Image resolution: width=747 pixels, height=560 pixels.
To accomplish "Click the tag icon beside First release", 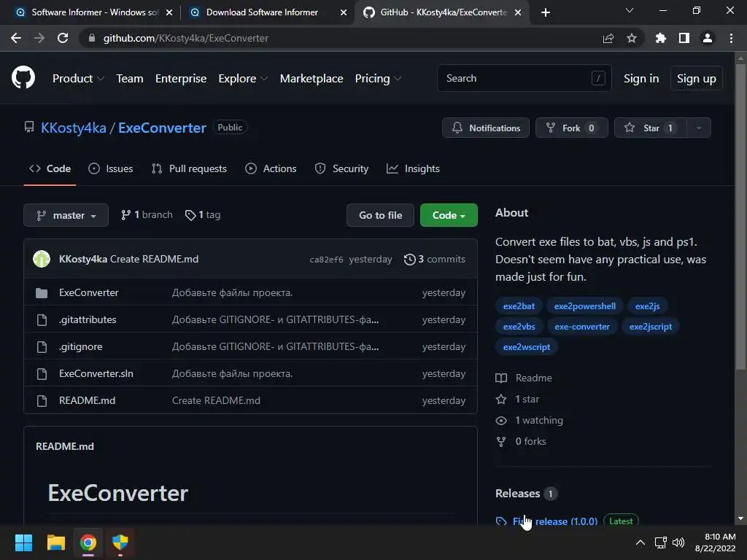I will [501, 521].
